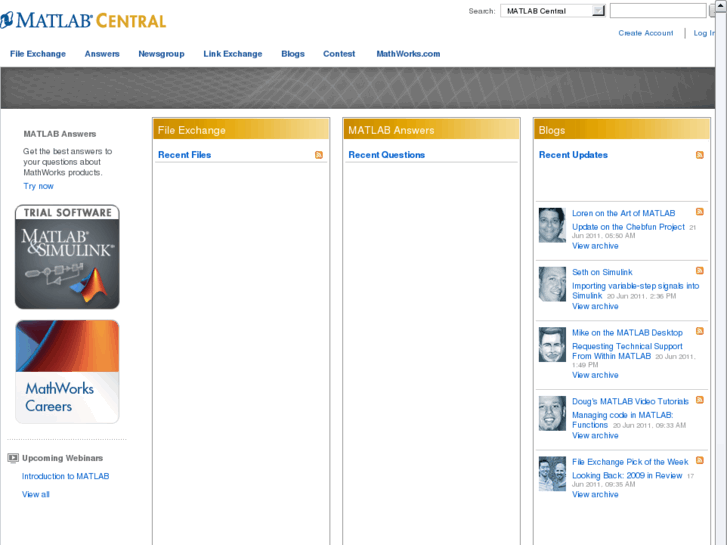Open the Blogs menu item
The image size is (727, 545).
coord(293,54)
